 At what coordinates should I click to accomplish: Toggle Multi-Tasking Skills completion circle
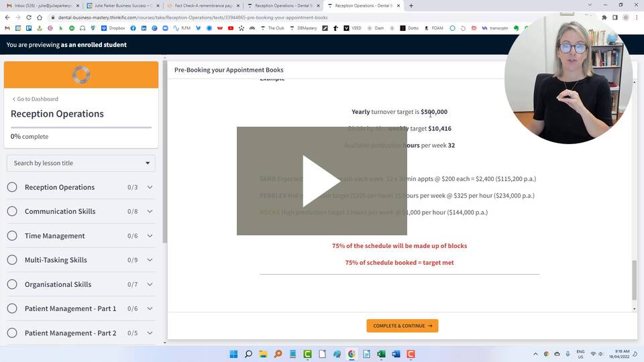tap(12, 260)
